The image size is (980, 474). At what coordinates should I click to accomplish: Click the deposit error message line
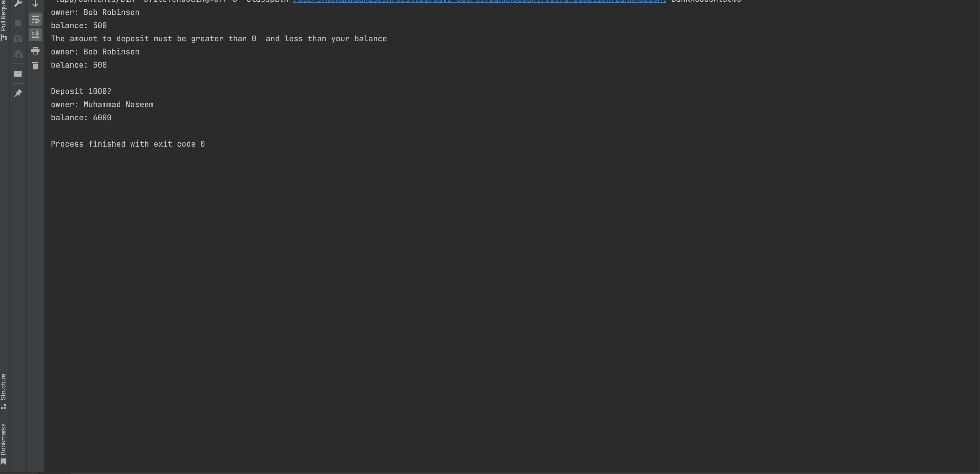(x=219, y=39)
